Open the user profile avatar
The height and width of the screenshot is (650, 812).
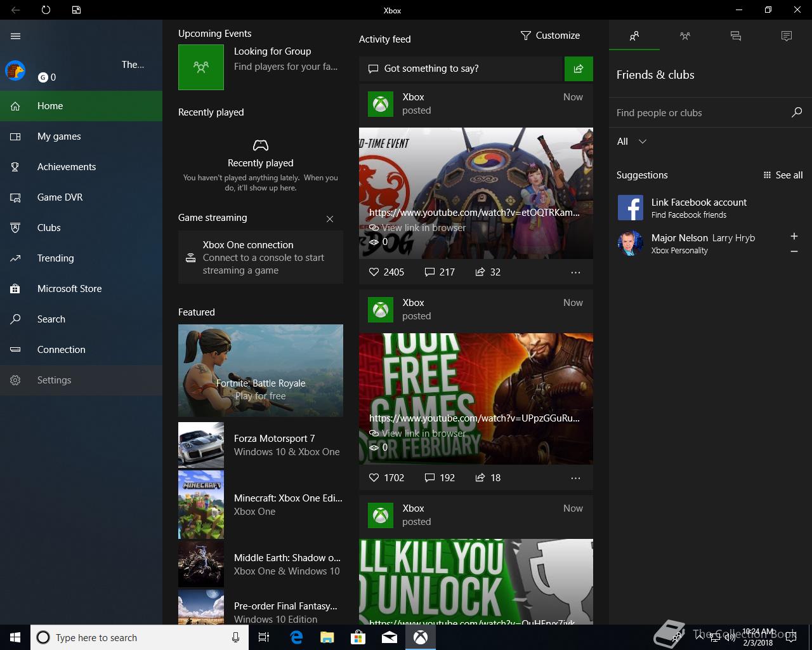click(15, 70)
